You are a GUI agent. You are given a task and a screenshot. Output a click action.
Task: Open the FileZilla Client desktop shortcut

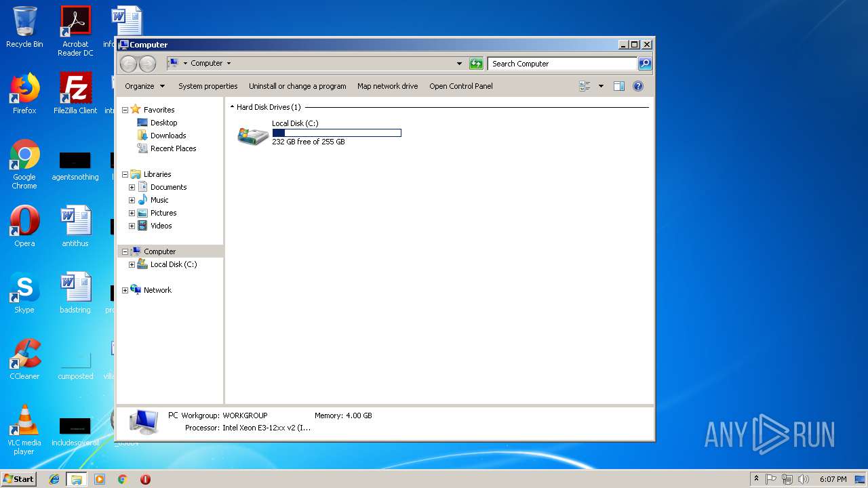tap(75, 94)
